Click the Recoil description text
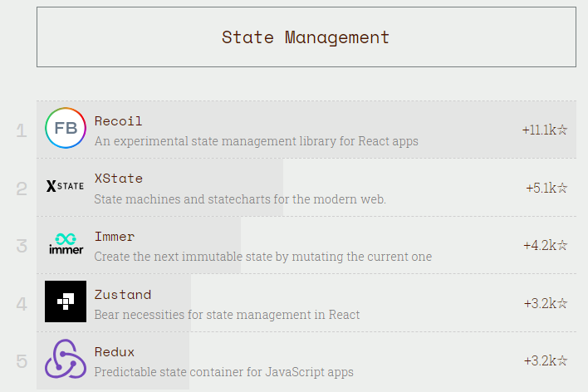Screen dimensions: 588x392 (256, 141)
